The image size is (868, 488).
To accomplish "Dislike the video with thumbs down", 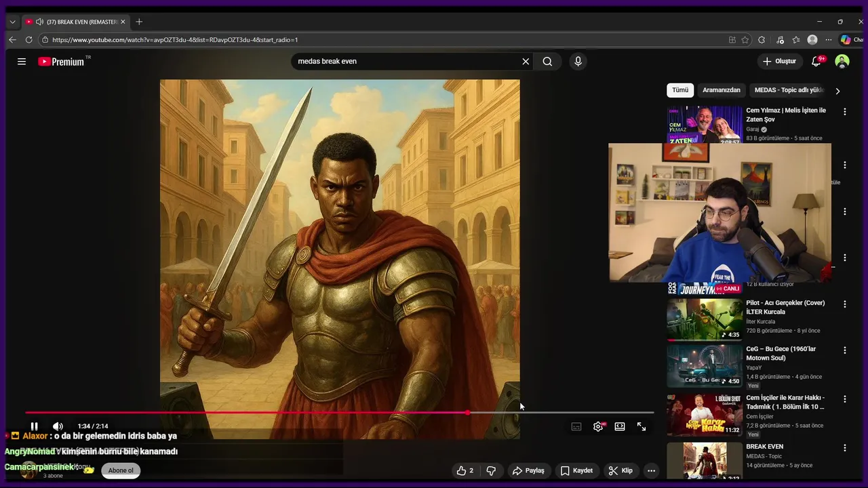I will click(x=491, y=470).
